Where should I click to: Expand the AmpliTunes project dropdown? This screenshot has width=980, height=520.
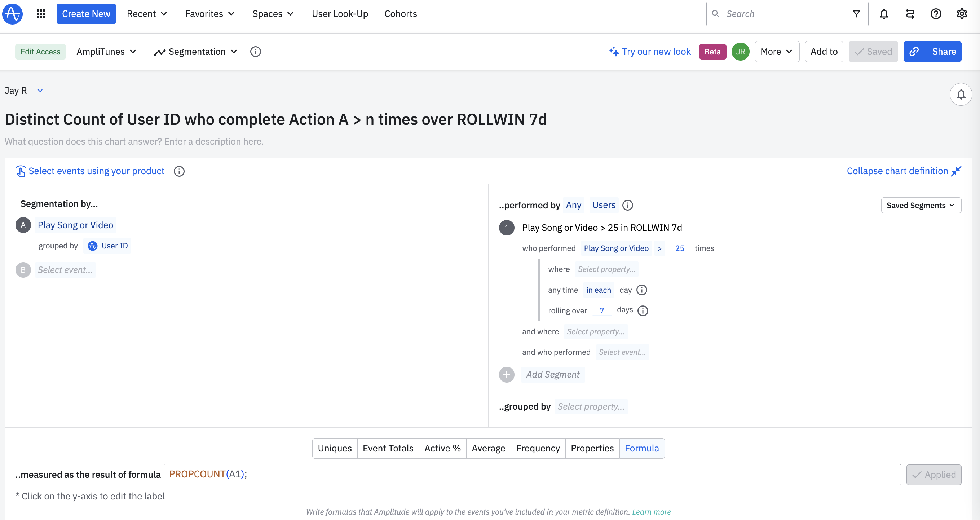106,51
